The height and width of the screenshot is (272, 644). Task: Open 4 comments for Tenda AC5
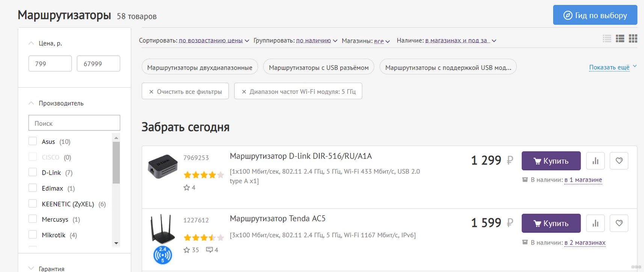(x=212, y=250)
